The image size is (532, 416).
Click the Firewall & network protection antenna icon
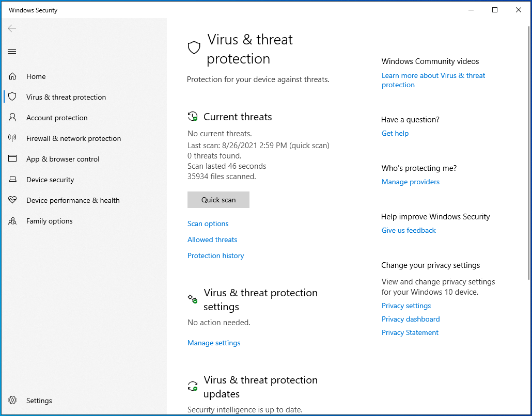[x=12, y=138]
